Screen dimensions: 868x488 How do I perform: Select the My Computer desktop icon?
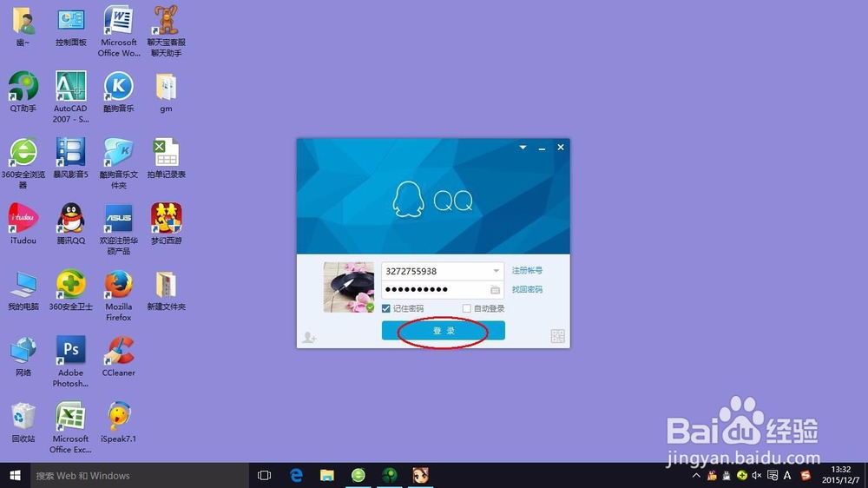click(23, 290)
